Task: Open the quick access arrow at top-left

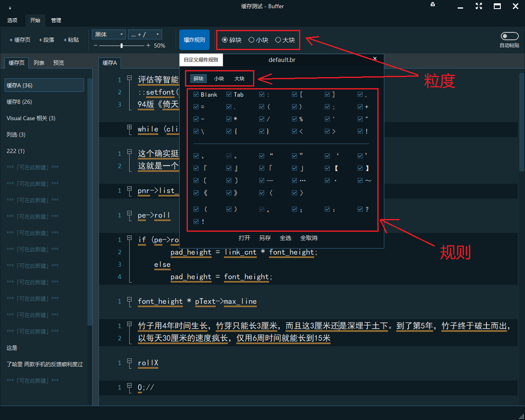Action: click(10, 8)
